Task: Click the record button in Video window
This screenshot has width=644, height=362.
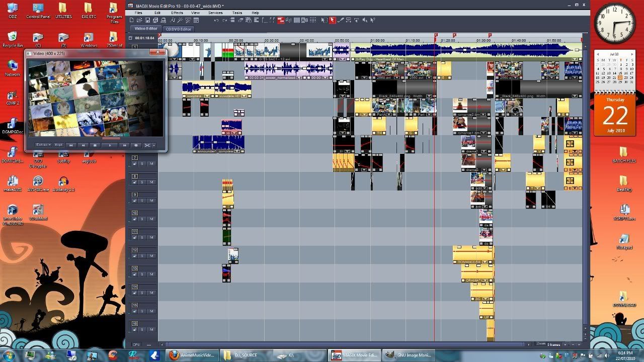Action: (136, 145)
